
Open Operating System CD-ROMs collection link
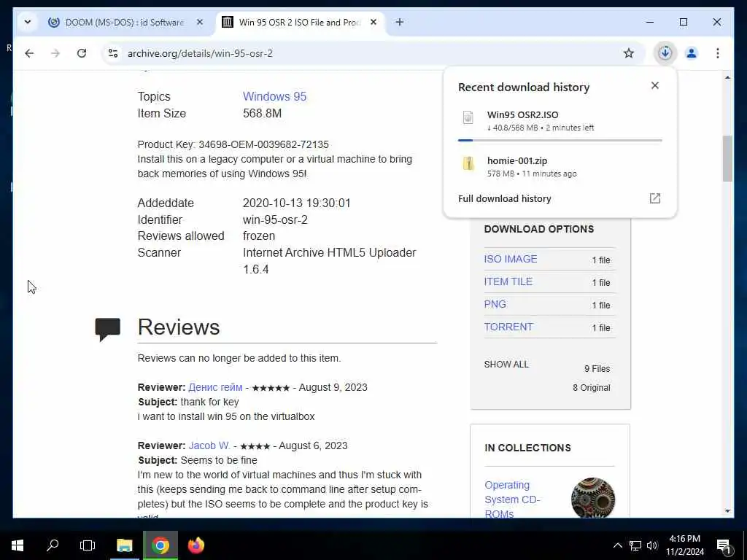pyautogui.click(x=512, y=499)
